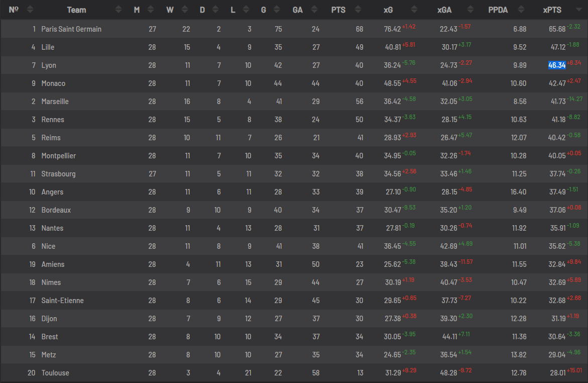This screenshot has width=588, height=383.
Task: Click the highlighted 46.34 xPTS value for Lyon
Action: pos(557,65)
